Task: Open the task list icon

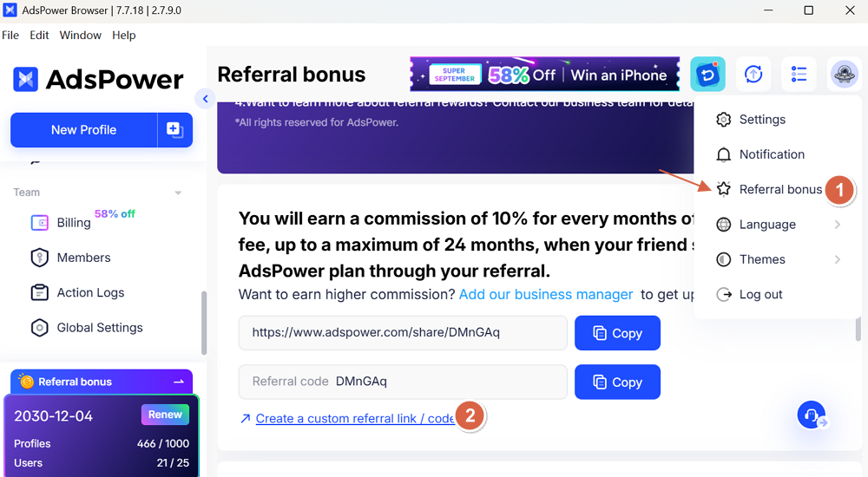Action: click(x=799, y=75)
